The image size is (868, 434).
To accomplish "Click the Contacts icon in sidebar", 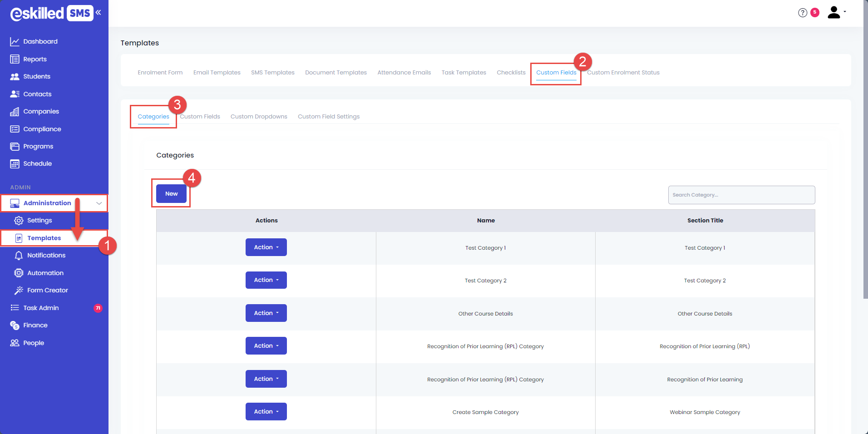I will click(x=15, y=94).
